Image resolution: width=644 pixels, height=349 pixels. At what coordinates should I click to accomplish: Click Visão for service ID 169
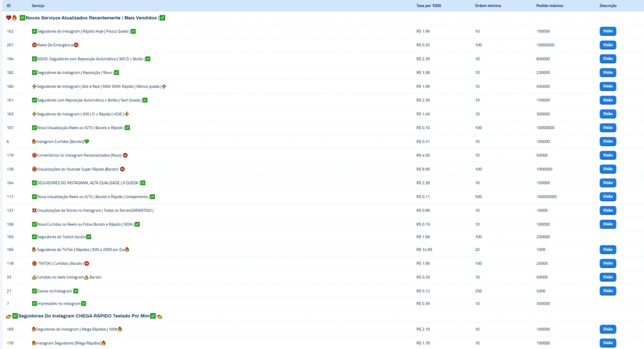pyautogui.click(x=608, y=329)
